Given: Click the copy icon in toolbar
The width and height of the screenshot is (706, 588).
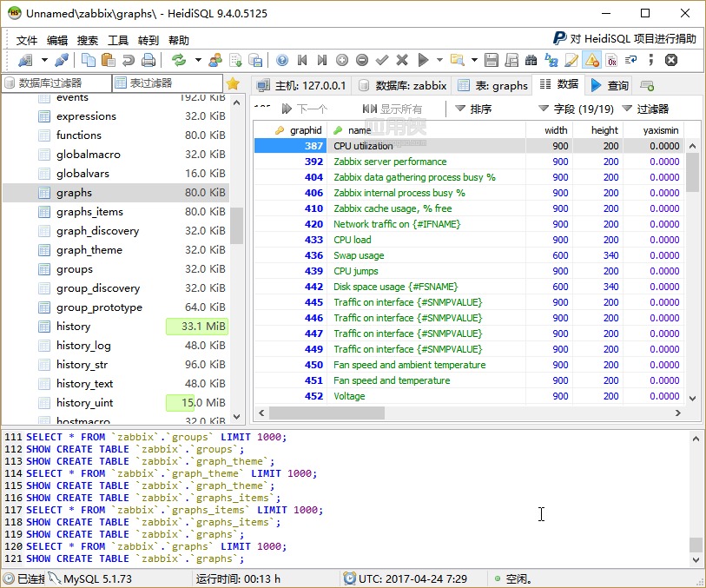Looking at the screenshot, I should click(89, 60).
